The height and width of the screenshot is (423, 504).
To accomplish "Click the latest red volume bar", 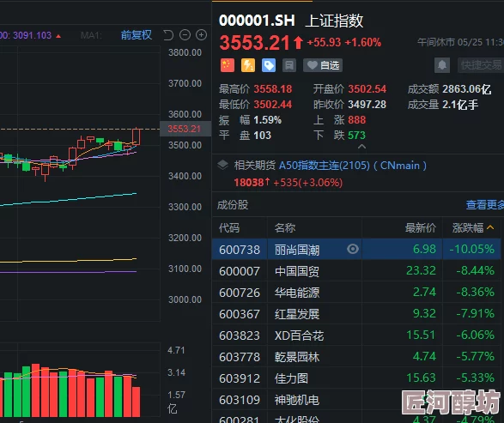I will tap(137, 402).
